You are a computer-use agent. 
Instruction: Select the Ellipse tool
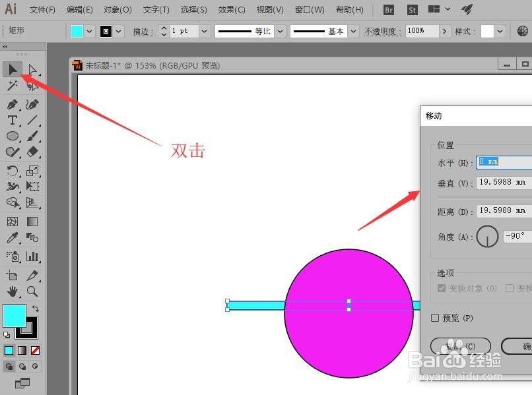tap(12, 136)
